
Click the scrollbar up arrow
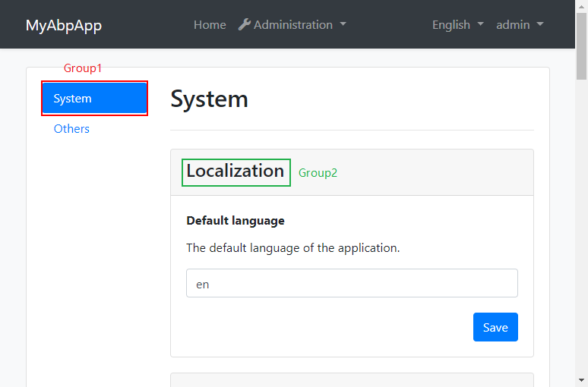point(582,6)
